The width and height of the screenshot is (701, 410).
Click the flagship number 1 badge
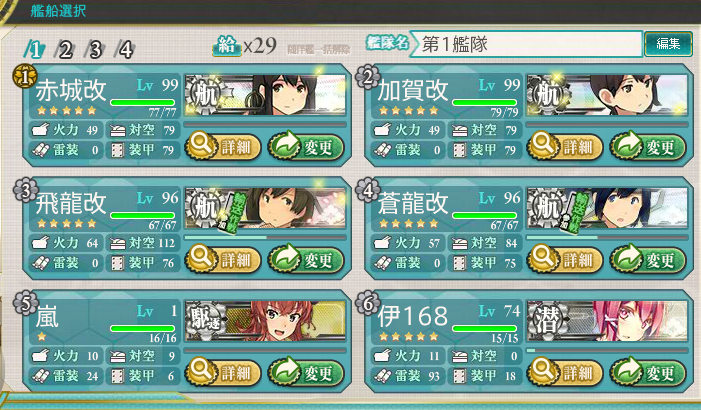(25, 76)
